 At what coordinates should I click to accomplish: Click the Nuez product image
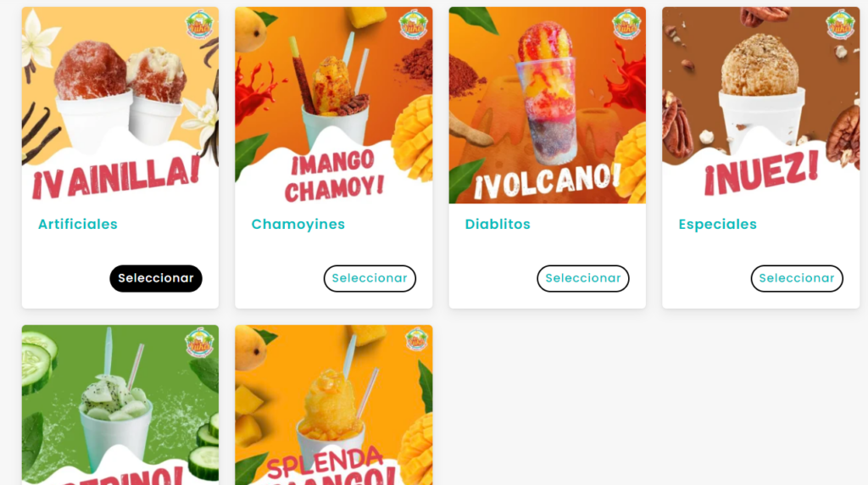760,105
